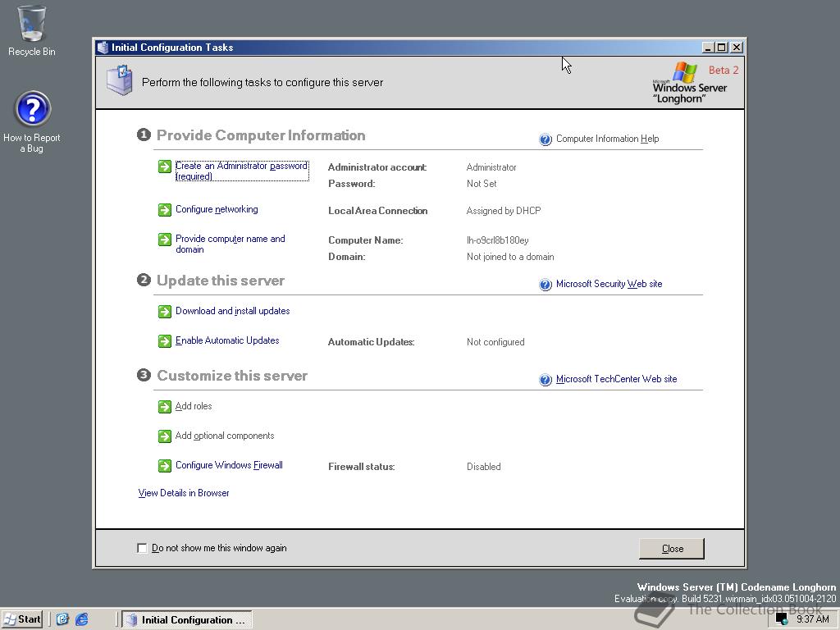840x630 pixels.
Task: Click help icon beside Computer Information Help
Action: pyautogui.click(x=546, y=139)
